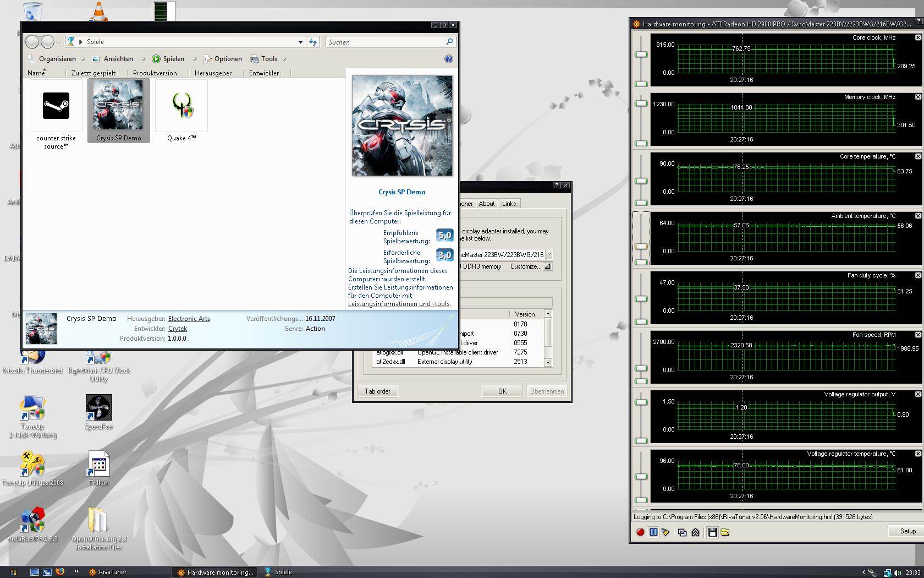Close the Core clock graph
The image size is (924, 578).
918,37
